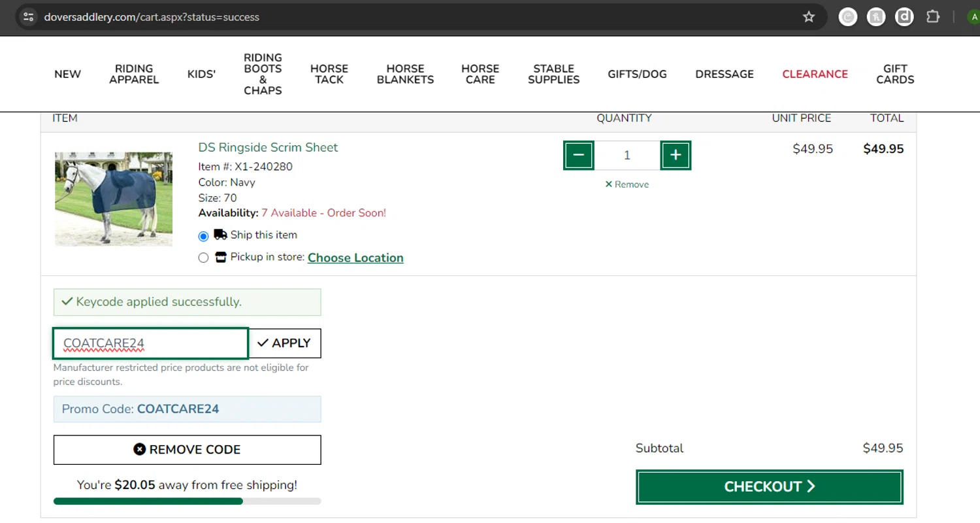Viewport: 980px width, 523px height.
Task: Open the HORSE TACK menu
Action: pyautogui.click(x=329, y=74)
